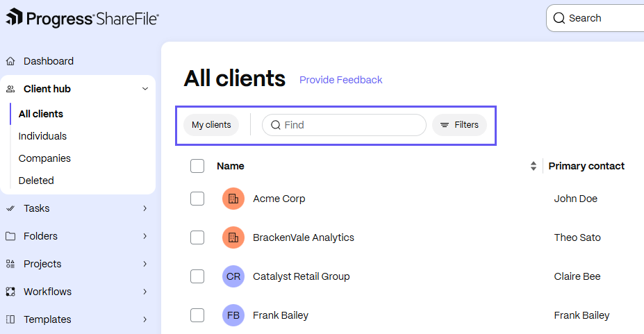This screenshot has height=334, width=644.
Task: Click the My clients filter button
Action: (211, 125)
